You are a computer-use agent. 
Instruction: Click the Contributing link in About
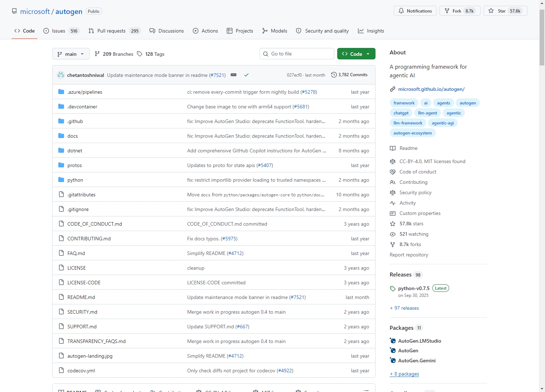413,182
